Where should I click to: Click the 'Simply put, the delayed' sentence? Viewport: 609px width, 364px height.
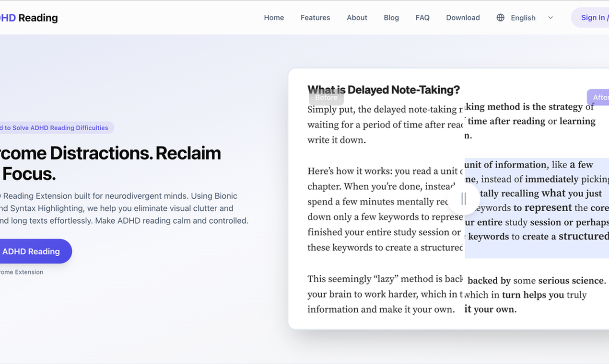pos(385,125)
